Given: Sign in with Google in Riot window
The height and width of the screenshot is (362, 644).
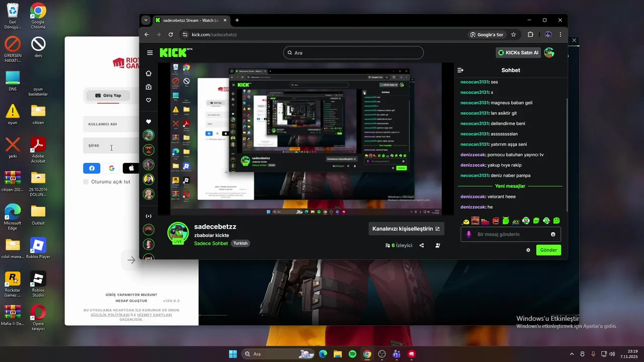Looking at the screenshot, I should (112, 168).
